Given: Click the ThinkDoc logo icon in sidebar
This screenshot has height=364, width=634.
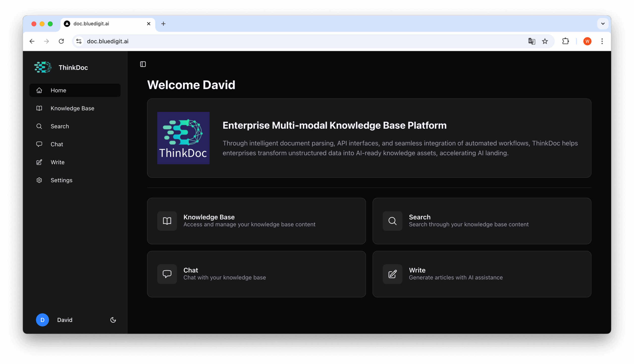Looking at the screenshot, I should [43, 67].
